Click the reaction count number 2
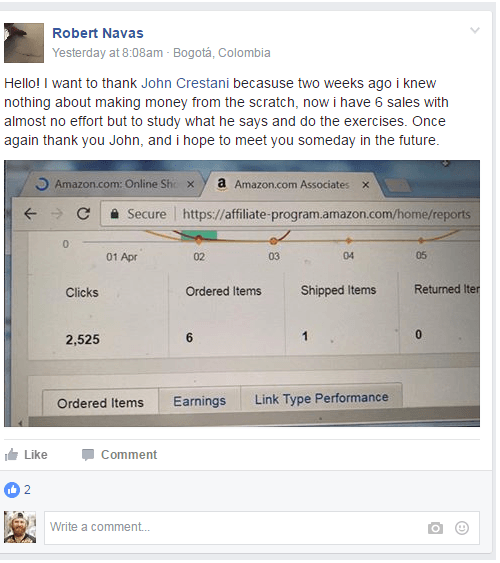Screen dimensions: 500x563 pos(27,490)
